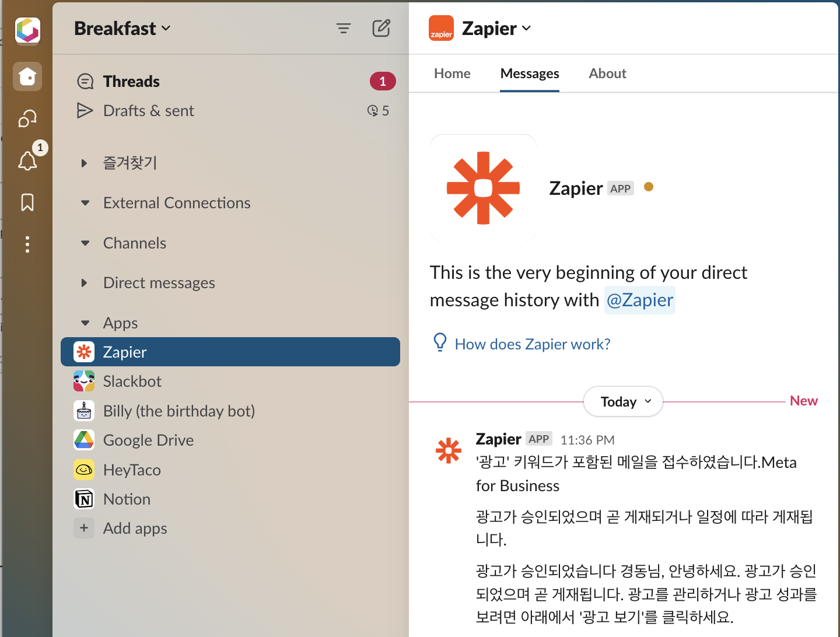Open DMs icon in the left rail
The height and width of the screenshot is (637, 840).
27,118
